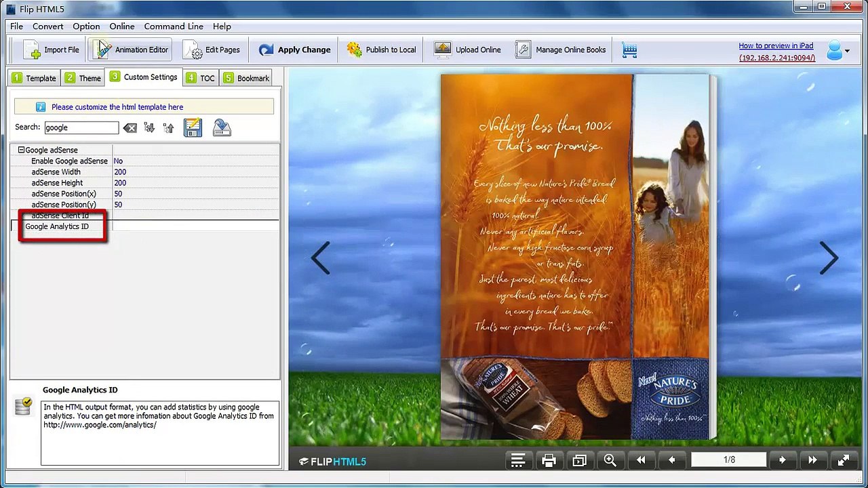Screen dimensions: 868x488
Task: Select the Custom Settings tab
Action: (x=144, y=77)
